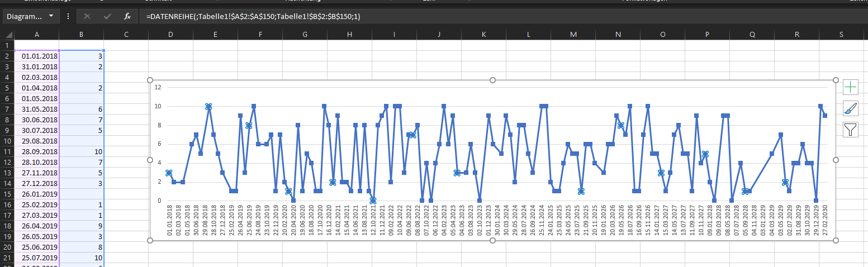The width and height of the screenshot is (868, 267).
Task: Select row 1 header
Action: (7, 45)
